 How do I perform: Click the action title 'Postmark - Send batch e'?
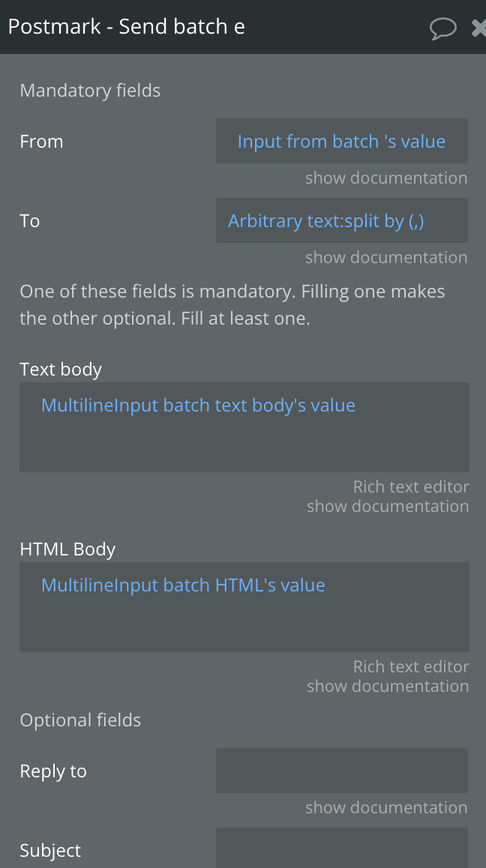tap(126, 26)
